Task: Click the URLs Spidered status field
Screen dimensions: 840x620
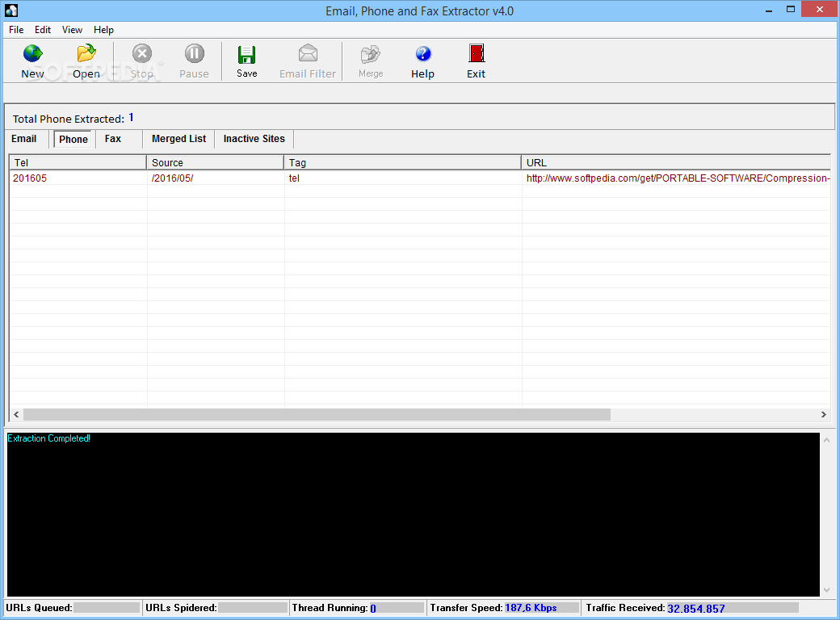Action: coord(253,608)
